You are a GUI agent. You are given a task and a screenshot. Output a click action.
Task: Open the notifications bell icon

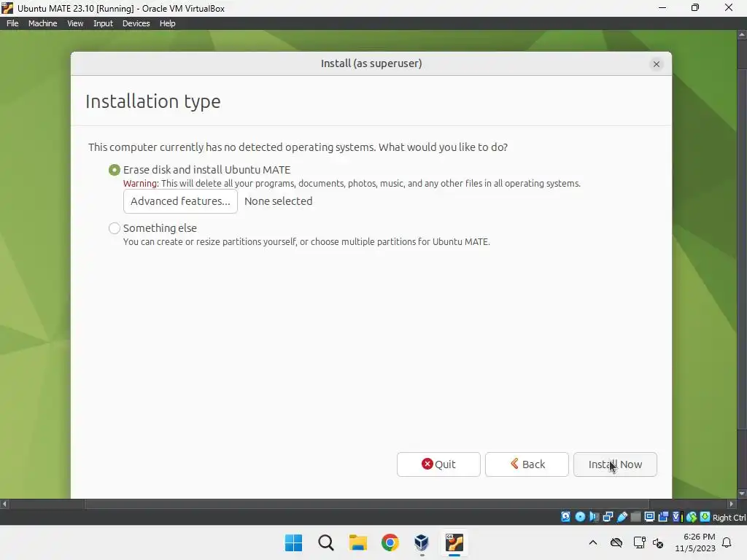727,542
